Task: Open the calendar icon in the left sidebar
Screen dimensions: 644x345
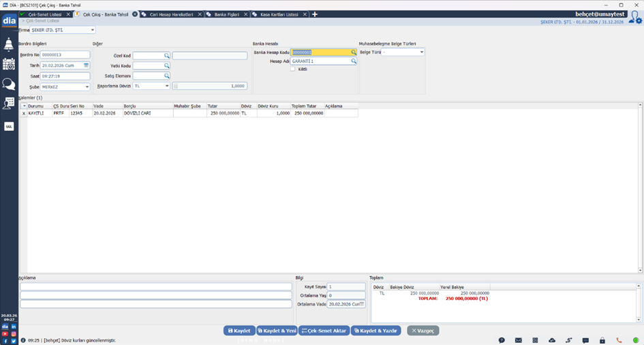Action: tap(9, 64)
